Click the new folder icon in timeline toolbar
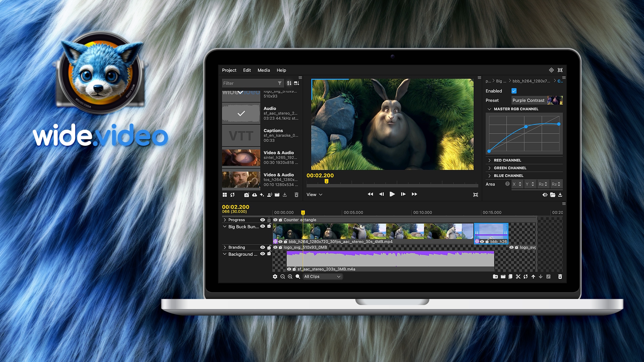Image resolution: width=644 pixels, height=362 pixels. 495,277
